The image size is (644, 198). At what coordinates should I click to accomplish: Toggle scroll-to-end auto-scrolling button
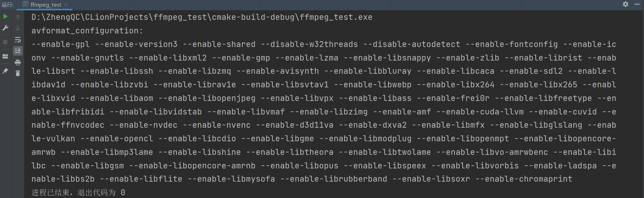(18, 51)
